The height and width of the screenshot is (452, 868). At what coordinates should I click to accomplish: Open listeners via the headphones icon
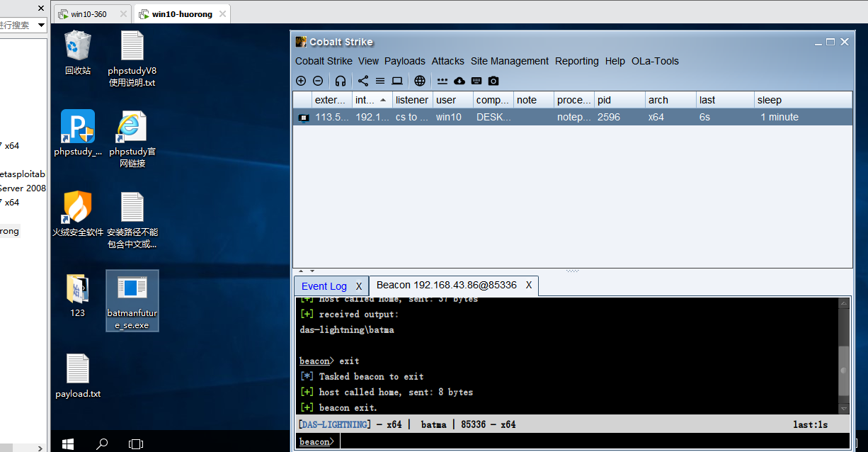coord(341,81)
